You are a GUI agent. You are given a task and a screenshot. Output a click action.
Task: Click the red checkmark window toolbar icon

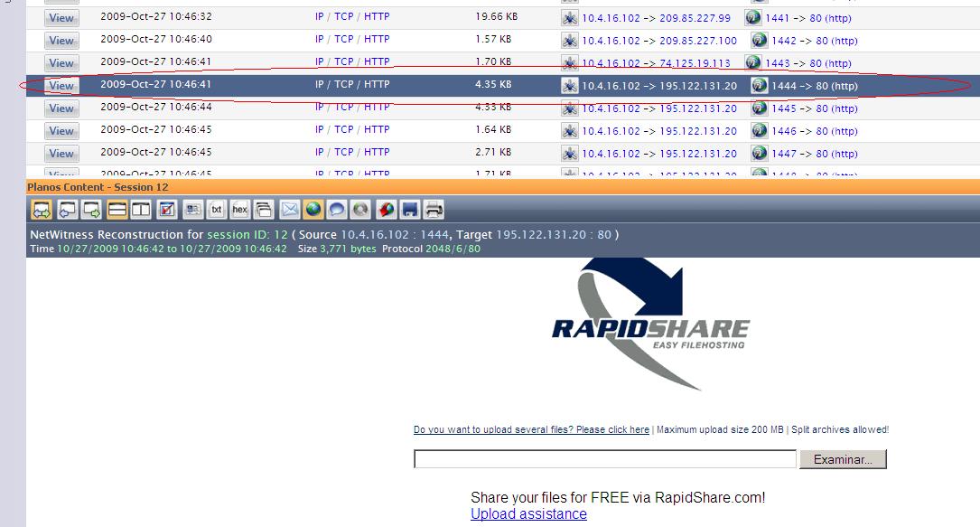167,210
